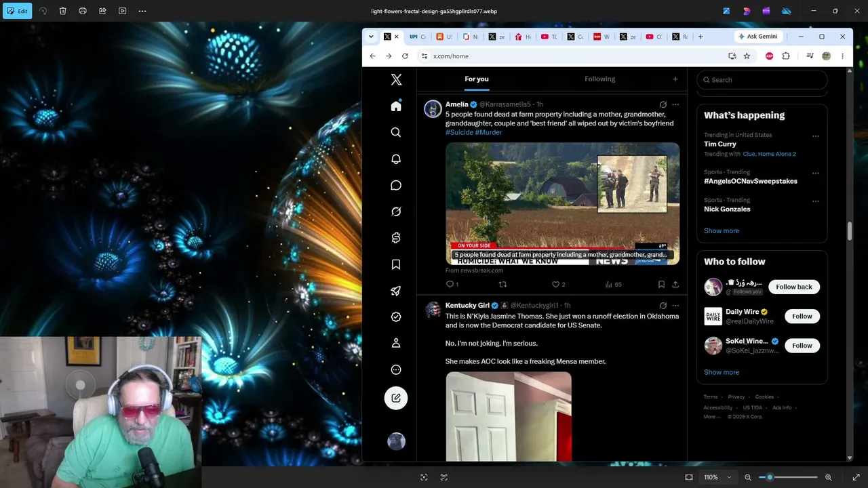This screenshot has width=868, height=488.
Task: Share the photo from Photos toolbar
Action: point(102,11)
